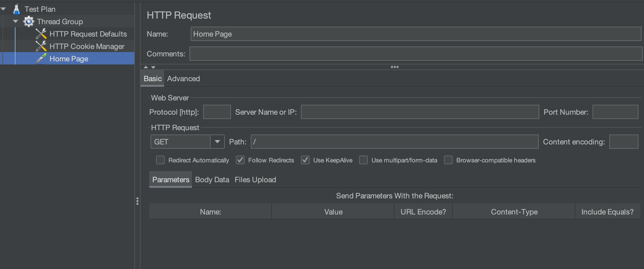Viewport: 644px width, 269px height.
Task: Click the Comments input field
Action: [416, 54]
